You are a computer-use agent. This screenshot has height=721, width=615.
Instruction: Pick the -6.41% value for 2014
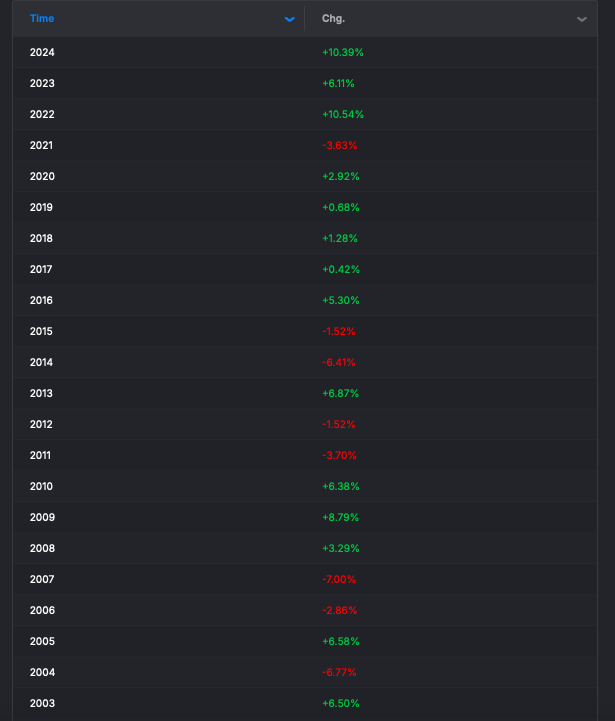[339, 362]
